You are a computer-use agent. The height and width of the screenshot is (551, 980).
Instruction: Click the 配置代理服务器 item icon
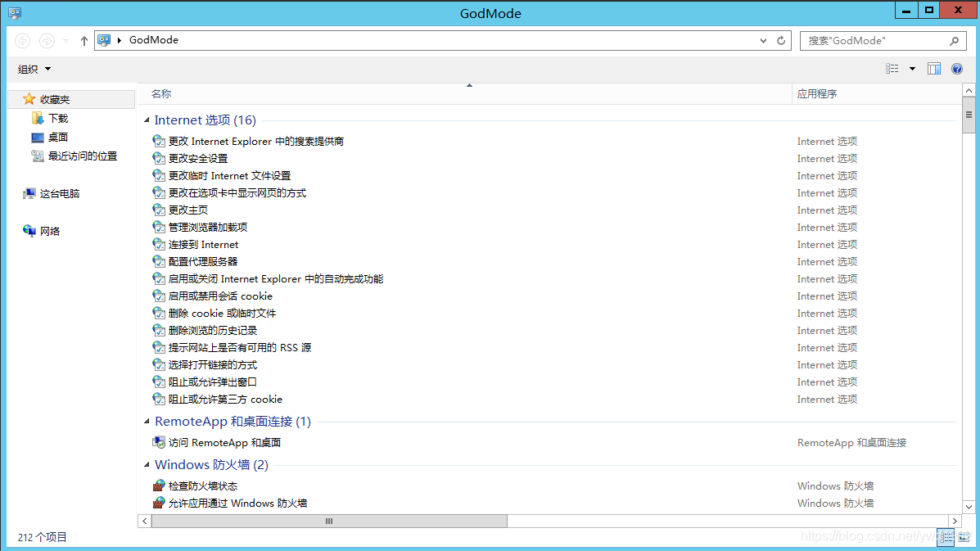tap(159, 262)
